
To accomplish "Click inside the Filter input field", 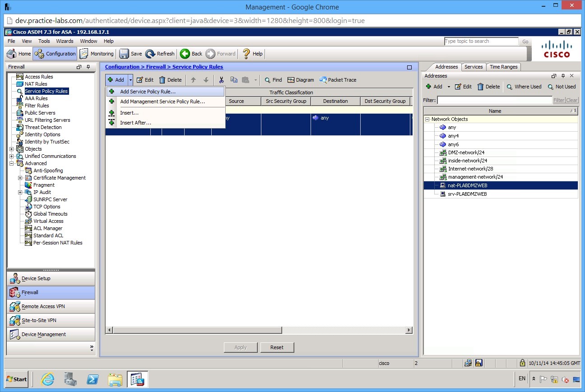I will [492, 100].
